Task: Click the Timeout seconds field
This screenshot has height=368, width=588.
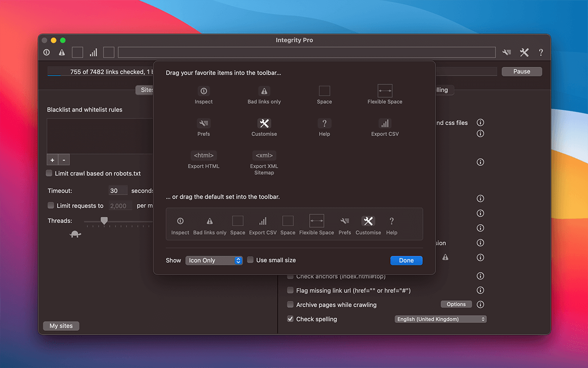Action: [x=118, y=191]
